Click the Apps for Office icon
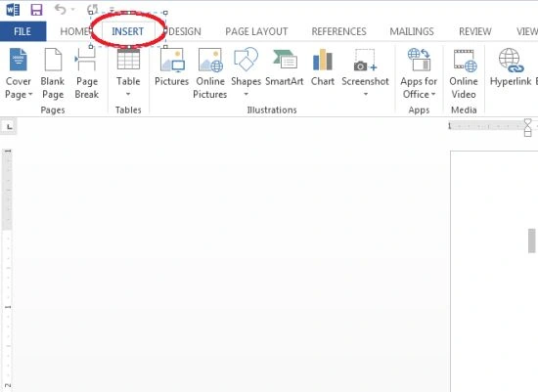This screenshot has width=538, height=392. [x=419, y=60]
